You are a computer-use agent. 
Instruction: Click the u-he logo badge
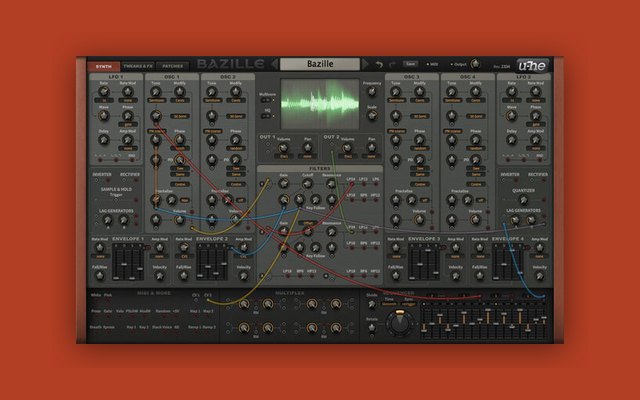(x=532, y=65)
